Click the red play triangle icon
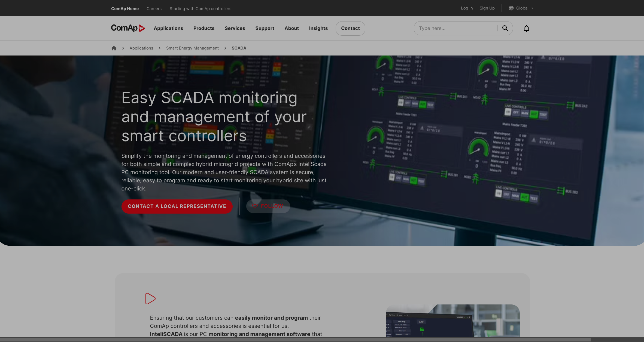This screenshot has height=342, width=644. point(150,298)
